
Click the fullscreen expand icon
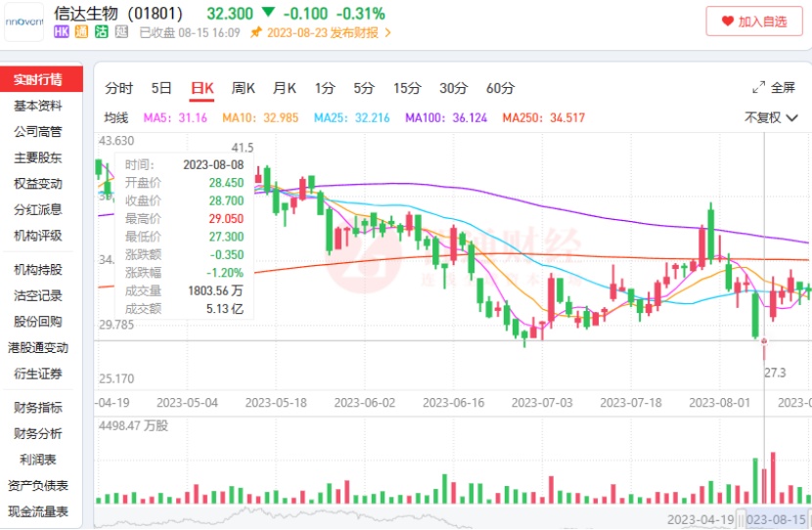click(758, 87)
